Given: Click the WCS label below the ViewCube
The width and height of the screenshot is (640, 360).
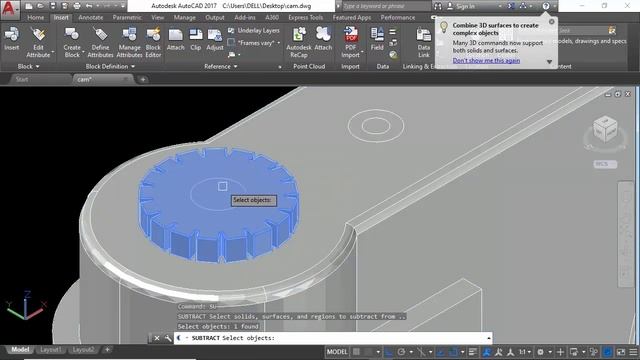Looking at the screenshot, I should (605, 164).
